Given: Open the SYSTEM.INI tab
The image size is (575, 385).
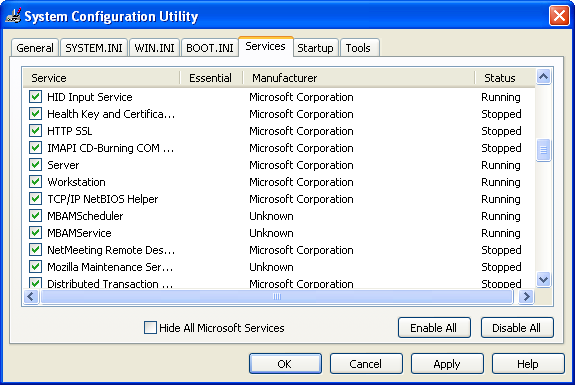Looking at the screenshot, I should click(94, 48).
